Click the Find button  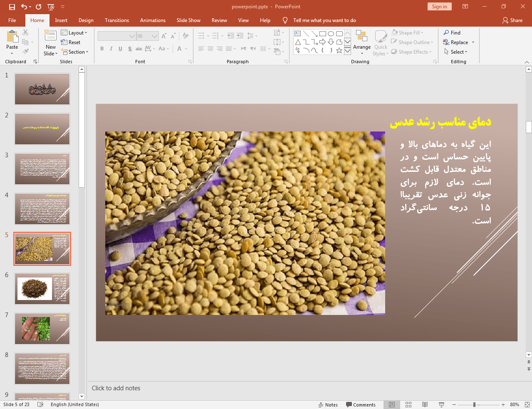pyautogui.click(x=452, y=33)
